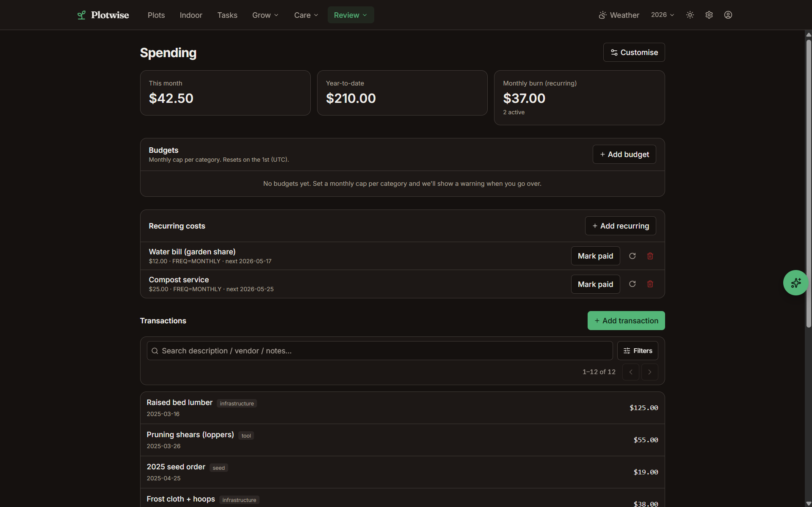
Task: Open the green sparkle assistant button
Action: coord(795,283)
